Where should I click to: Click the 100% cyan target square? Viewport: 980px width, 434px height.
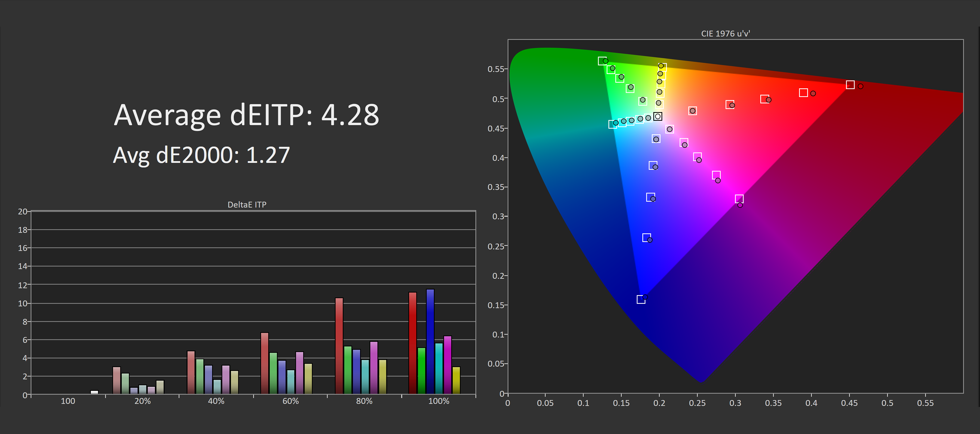tap(612, 124)
